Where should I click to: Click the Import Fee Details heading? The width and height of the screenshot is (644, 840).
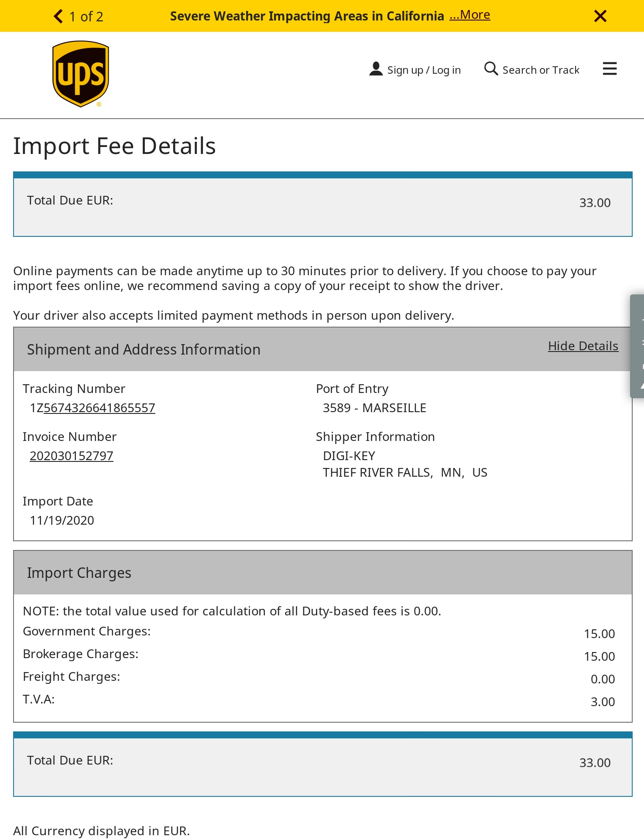tap(114, 146)
